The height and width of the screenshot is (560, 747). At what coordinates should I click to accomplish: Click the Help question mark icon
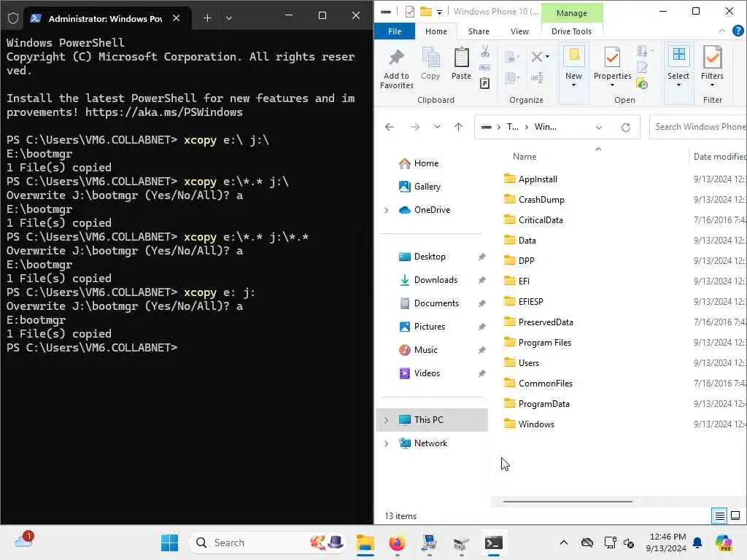[738, 31]
